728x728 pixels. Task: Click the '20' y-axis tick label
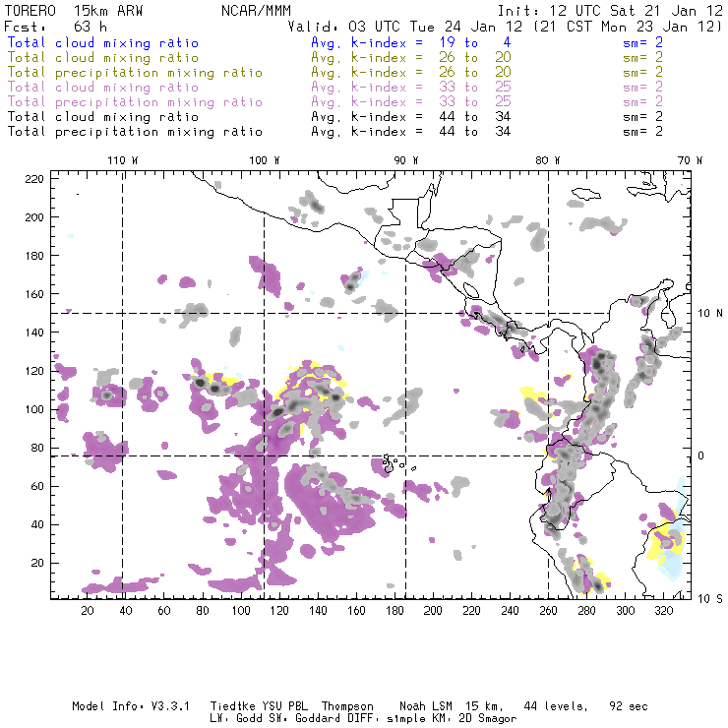click(x=37, y=563)
